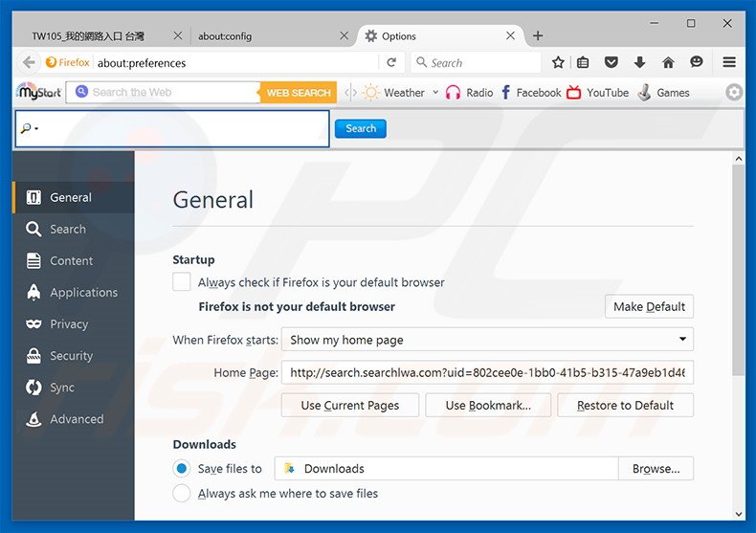Image resolution: width=756 pixels, height=533 pixels.
Task: Click the Home Page URL field
Action: 487,372
